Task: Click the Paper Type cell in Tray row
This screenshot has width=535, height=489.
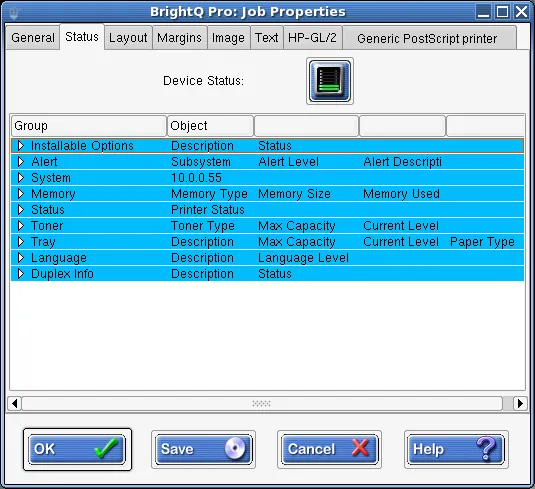Action: [482, 242]
